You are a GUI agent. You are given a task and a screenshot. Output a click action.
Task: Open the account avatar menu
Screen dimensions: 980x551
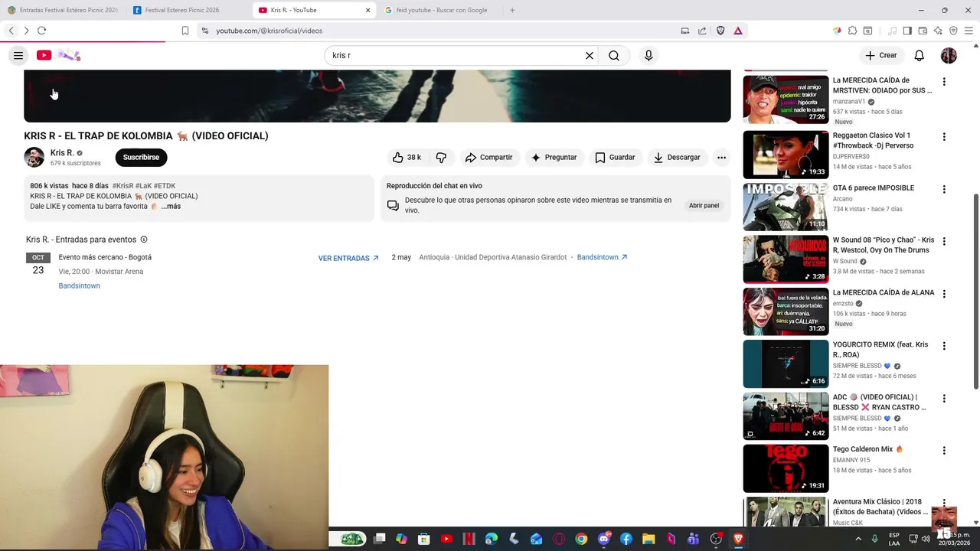[x=949, y=55]
